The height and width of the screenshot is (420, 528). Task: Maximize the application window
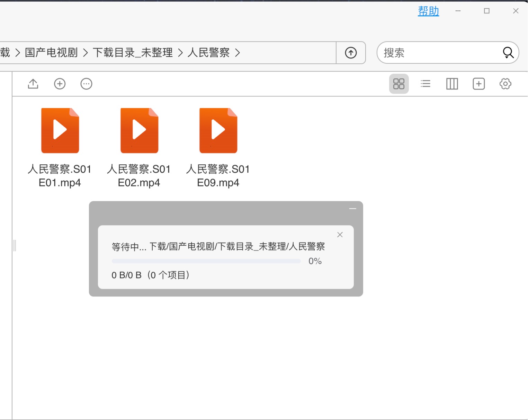487,11
